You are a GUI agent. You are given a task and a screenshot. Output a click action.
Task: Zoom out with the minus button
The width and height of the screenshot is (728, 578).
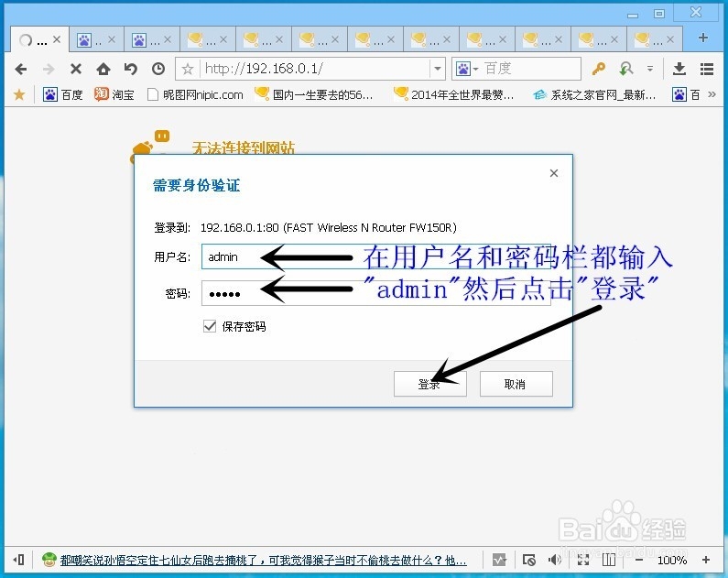click(639, 560)
